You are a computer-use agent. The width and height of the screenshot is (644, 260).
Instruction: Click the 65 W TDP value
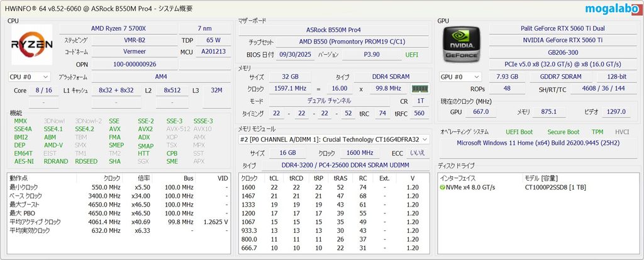pos(213,40)
